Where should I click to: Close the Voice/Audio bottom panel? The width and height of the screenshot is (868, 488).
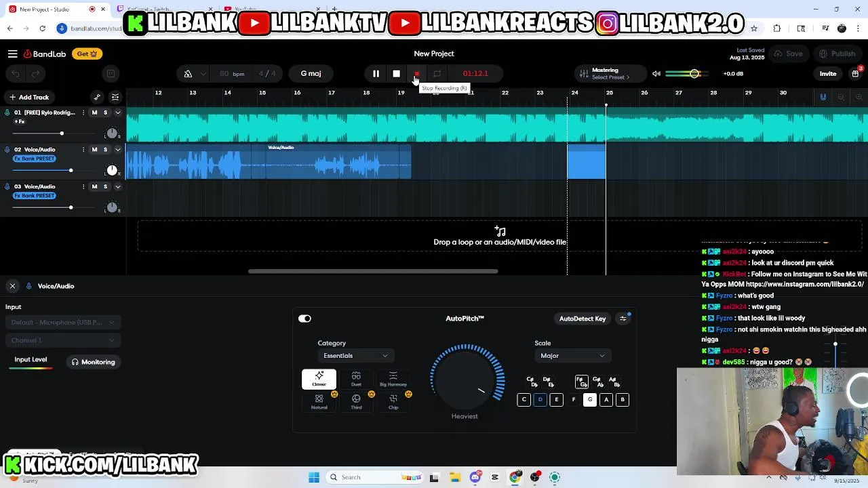point(12,286)
